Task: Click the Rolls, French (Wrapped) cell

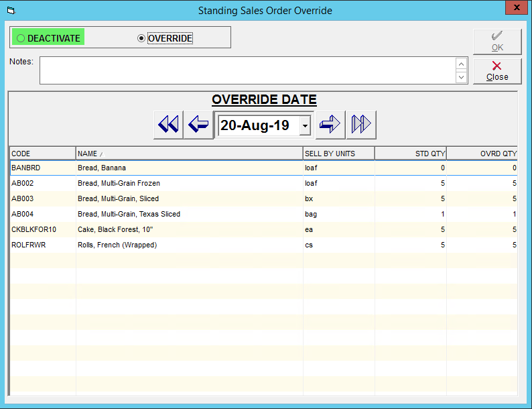Action: pyautogui.click(x=190, y=245)
